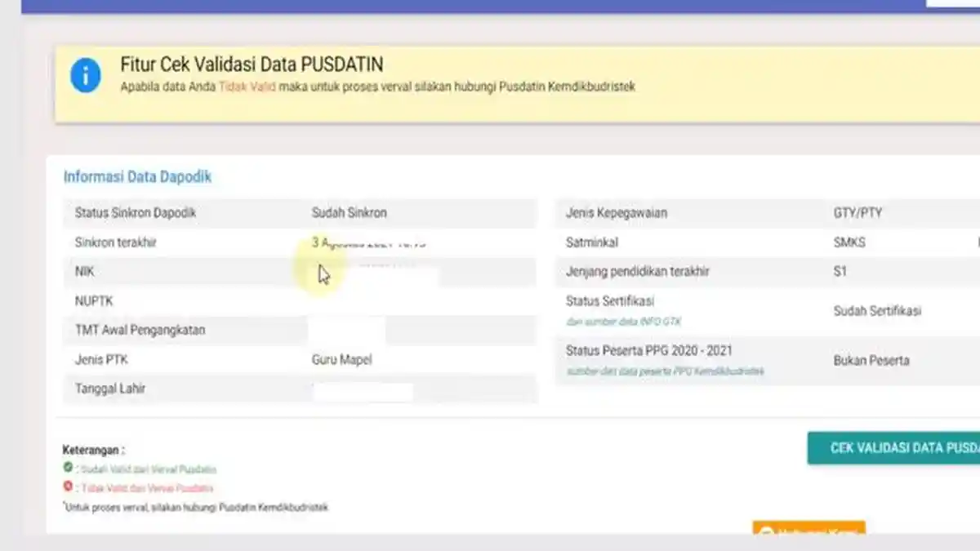Screen dimensions: 980x551
Task: Click the "SMKS" value
Action: [849, 242]
